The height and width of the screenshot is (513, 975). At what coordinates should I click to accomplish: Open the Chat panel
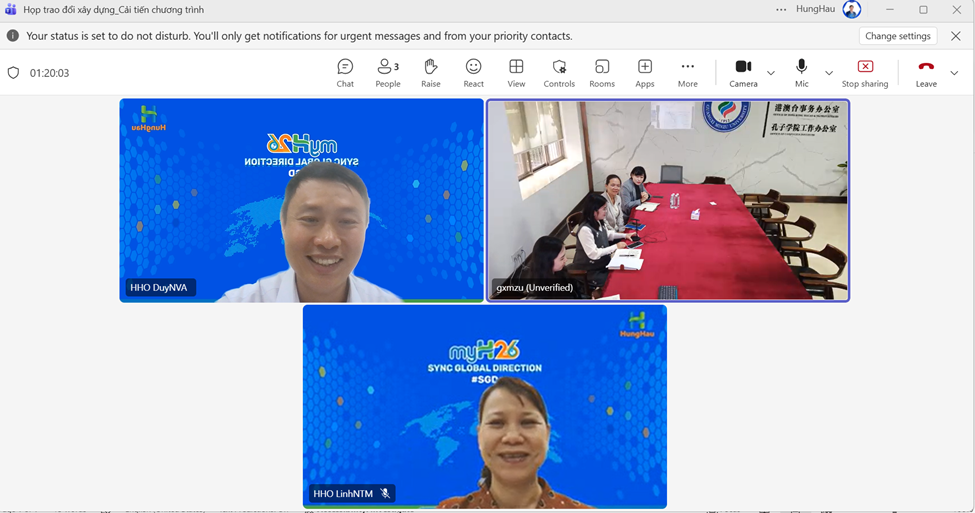tap(345, 73)
